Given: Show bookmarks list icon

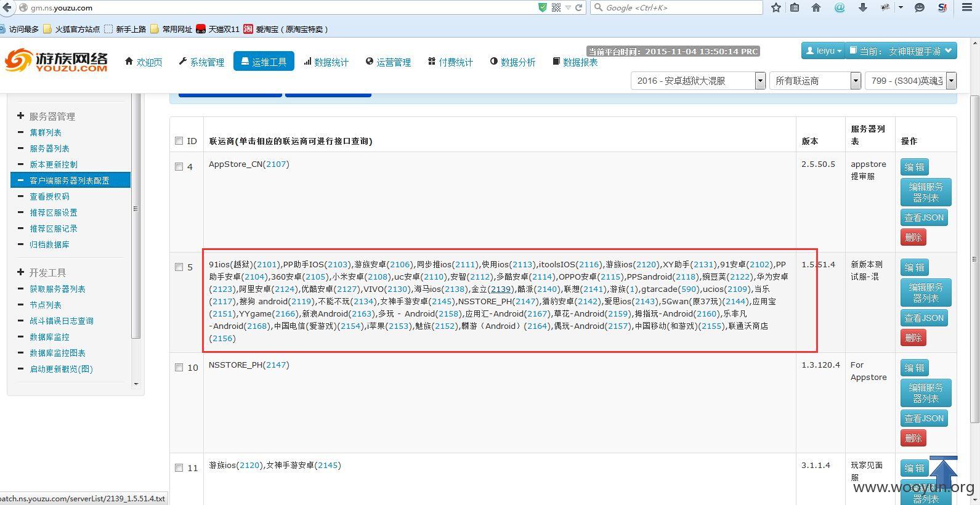Looking at the screenshot, I should tap(795, 7).
